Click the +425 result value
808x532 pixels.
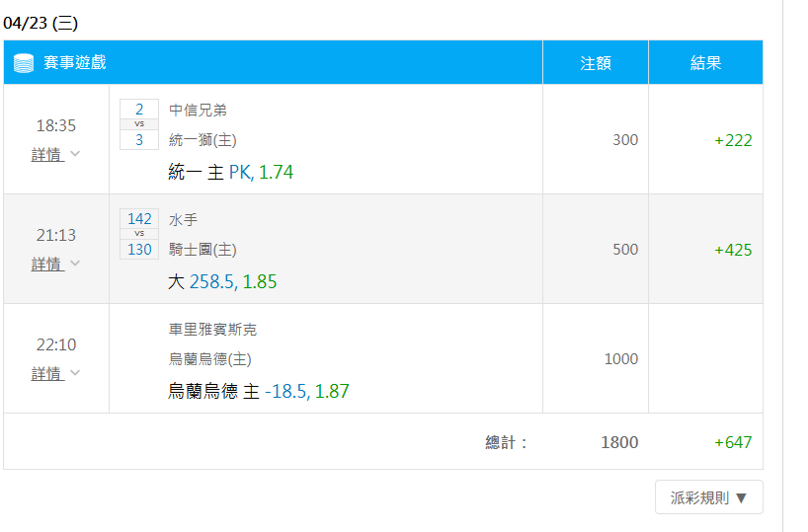[x=733, y=251]
